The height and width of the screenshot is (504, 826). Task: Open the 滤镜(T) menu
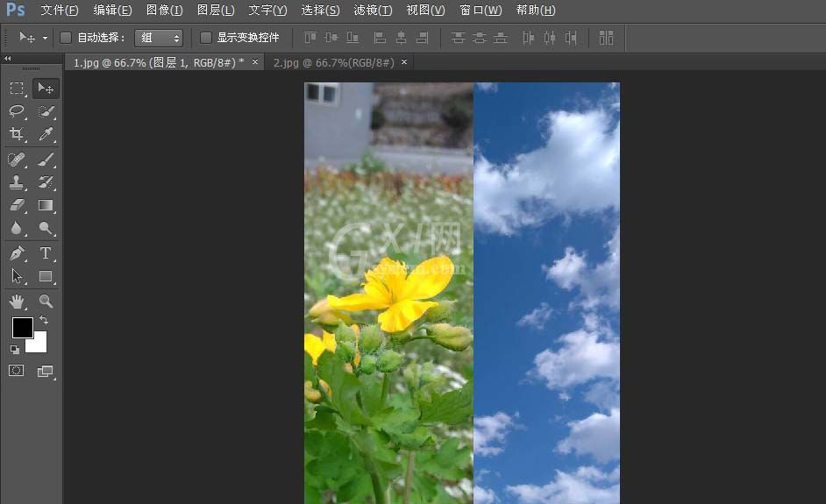coord(373,10)
